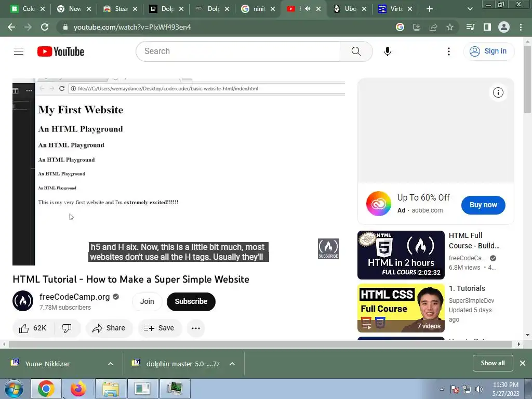Switch to the Steam tab
This screenshot has height=399, width=532.
pos(120,9)
